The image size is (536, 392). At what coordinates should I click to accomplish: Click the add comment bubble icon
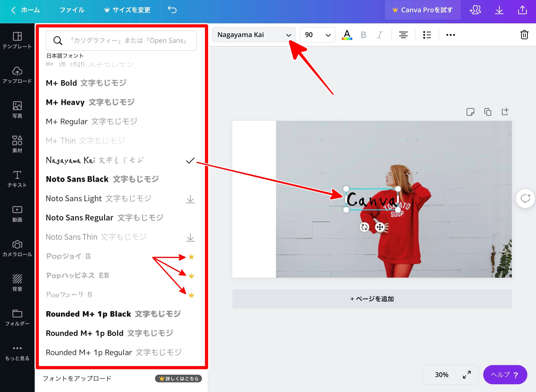(525, 198)
